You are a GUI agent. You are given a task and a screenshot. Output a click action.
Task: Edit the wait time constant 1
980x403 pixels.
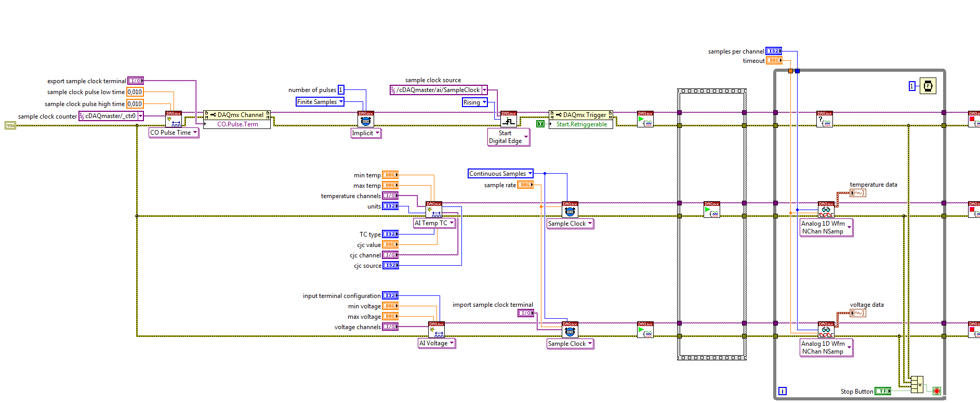912,86
